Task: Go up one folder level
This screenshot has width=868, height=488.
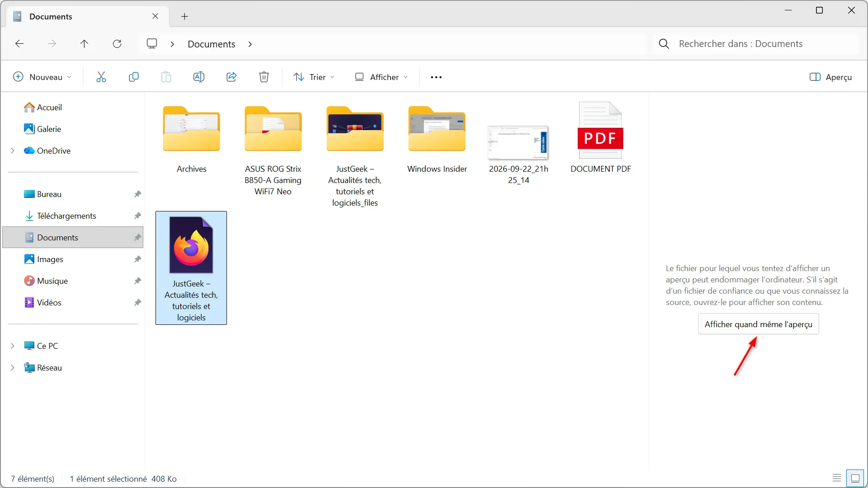Action: (85, 44)
